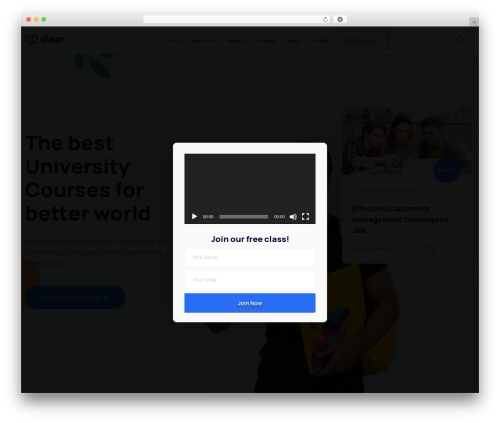Click the macOS red close dot

29,19
